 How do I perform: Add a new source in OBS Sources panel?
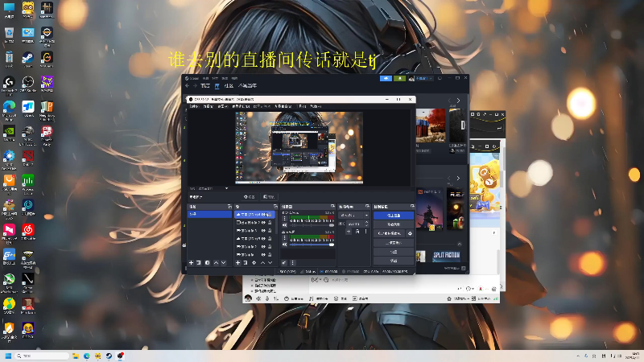coord(237,263)
